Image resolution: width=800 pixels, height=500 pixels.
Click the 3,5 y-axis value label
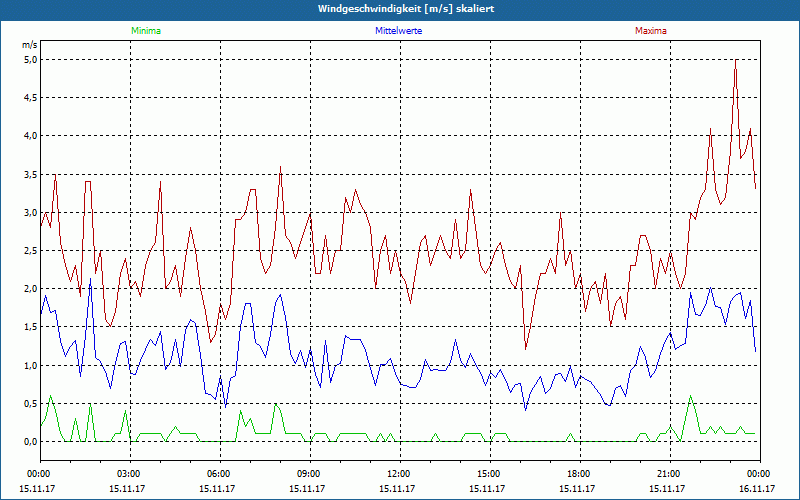pos(29,174)
